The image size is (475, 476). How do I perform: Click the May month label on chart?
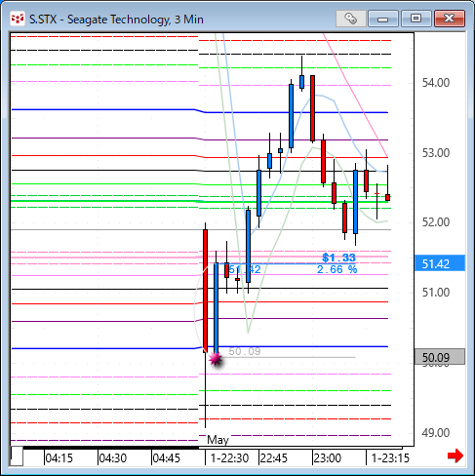pos(218,440)
